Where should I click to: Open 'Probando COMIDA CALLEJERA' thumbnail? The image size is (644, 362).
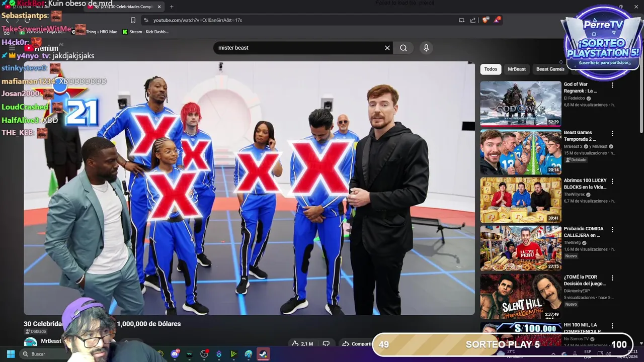521,248
